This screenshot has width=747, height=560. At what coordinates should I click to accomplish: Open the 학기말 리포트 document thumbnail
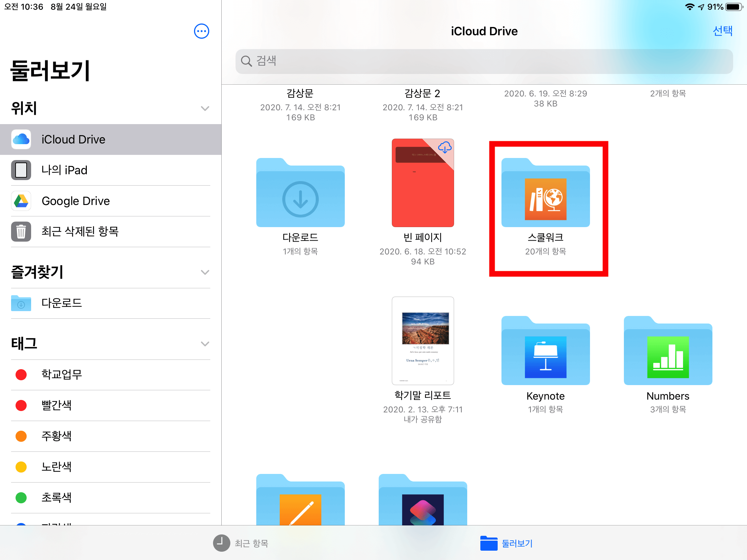tap(423, 341)
